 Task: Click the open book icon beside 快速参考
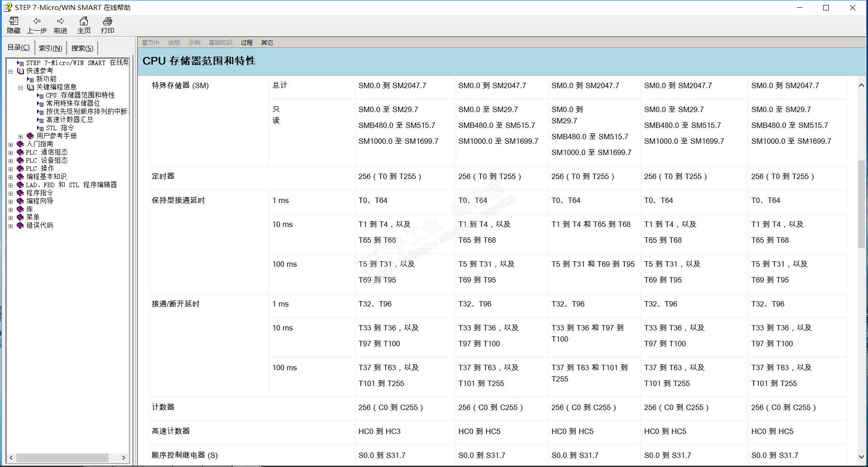(x=20, y=71)
